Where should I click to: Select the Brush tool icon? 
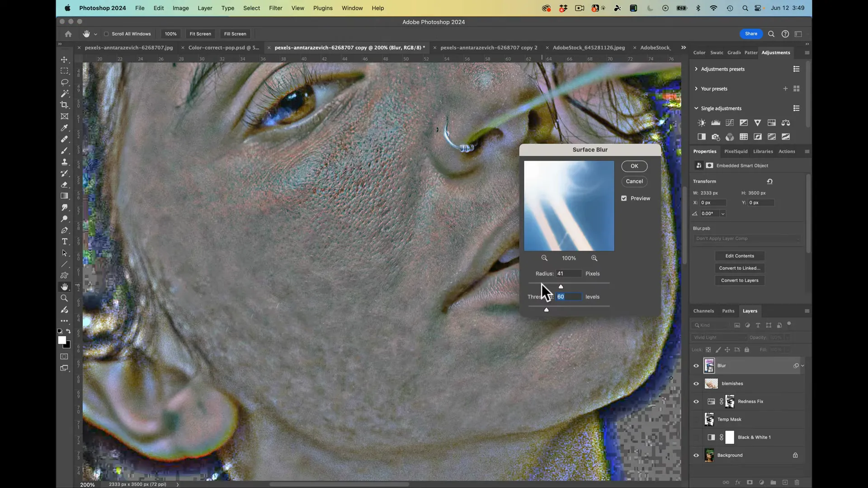click(65, 150)
